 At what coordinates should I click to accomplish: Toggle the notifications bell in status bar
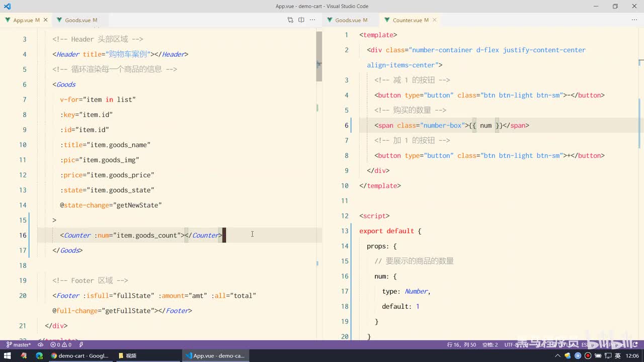635,345
